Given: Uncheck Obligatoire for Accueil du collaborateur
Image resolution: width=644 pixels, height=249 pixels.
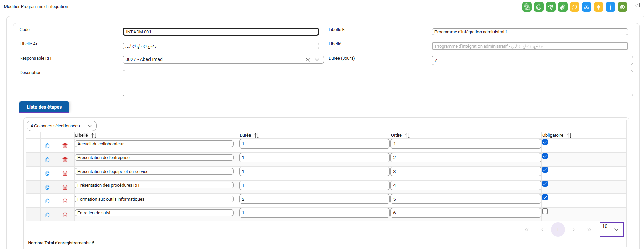Looking at the screenshot, I should tap(545, 142).
